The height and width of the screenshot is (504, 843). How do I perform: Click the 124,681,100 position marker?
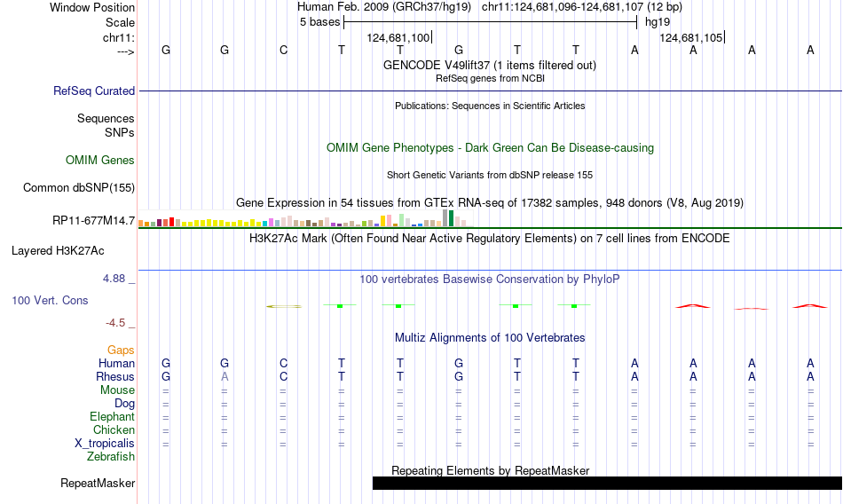tap(398, 37)
